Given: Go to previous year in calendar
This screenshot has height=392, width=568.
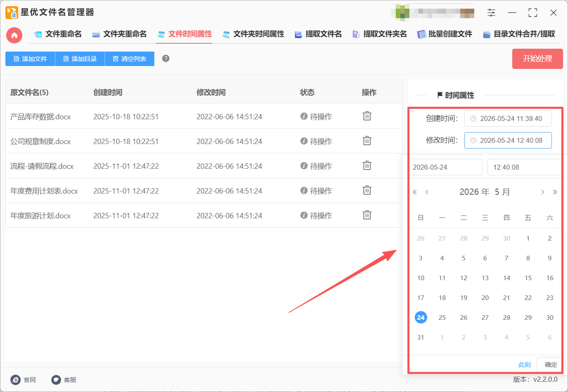Looking at the screenshot, I should click(x=415, y=192).
